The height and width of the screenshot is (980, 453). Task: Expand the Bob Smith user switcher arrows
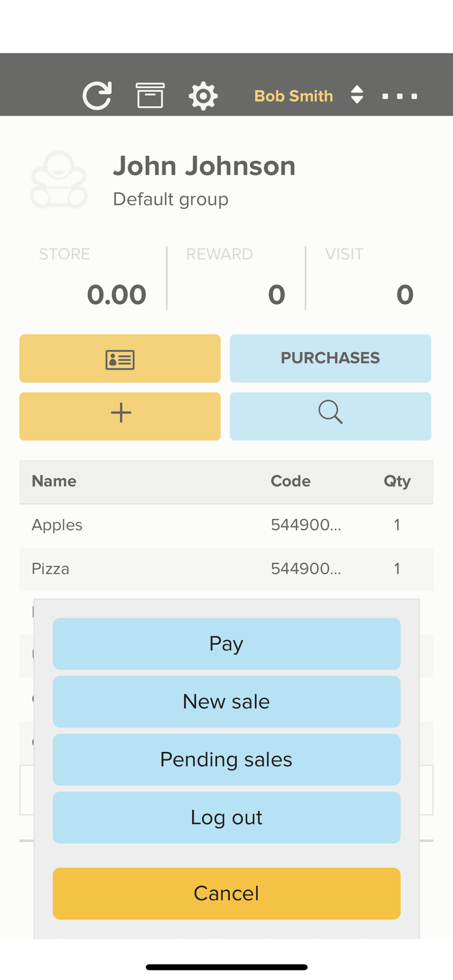357,95
